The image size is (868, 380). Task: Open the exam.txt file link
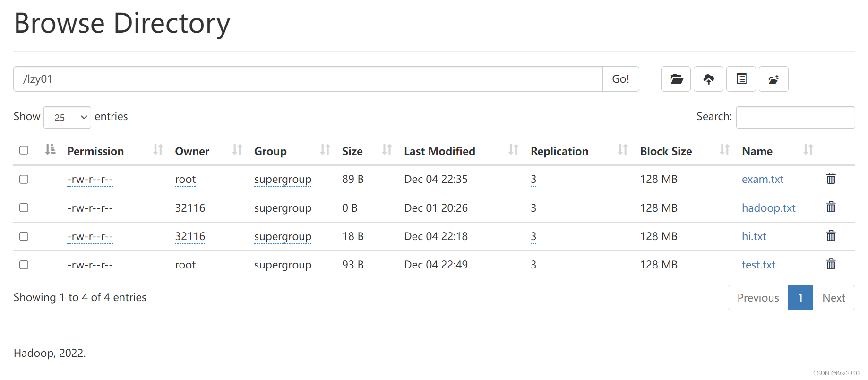tap(762, 179)
